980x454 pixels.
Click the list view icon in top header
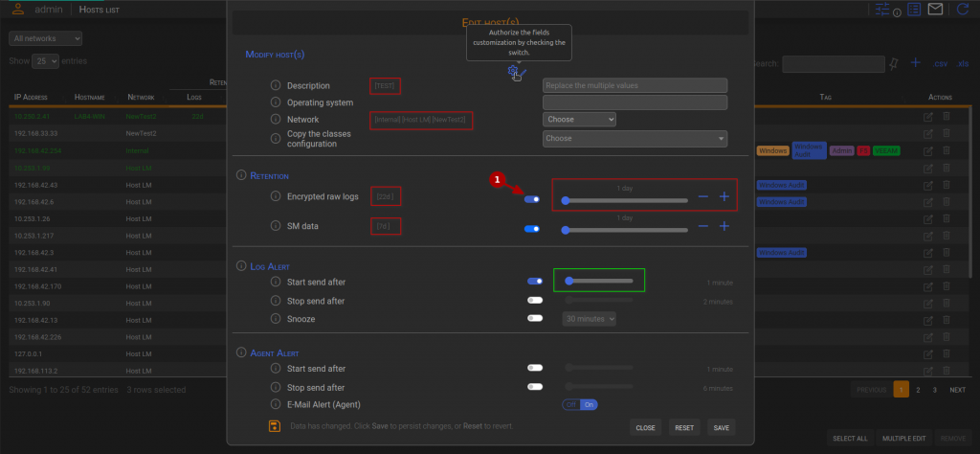coord(914,10)
